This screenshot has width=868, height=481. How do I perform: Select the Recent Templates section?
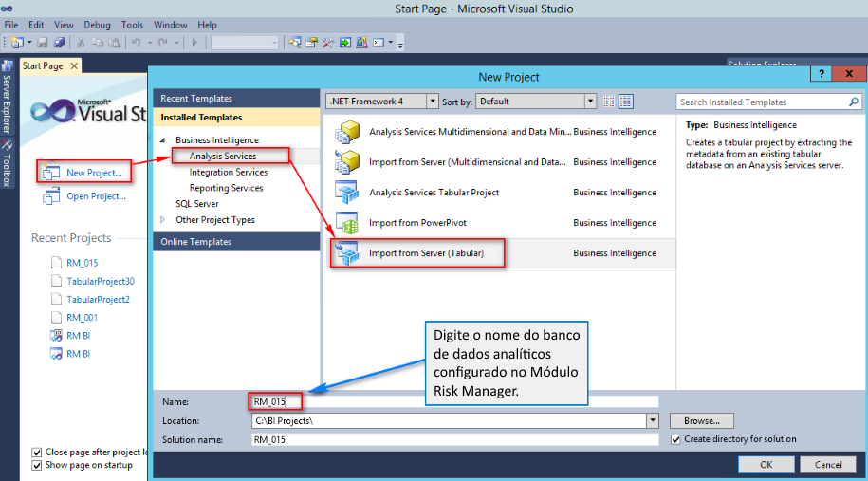click(236, 98)
